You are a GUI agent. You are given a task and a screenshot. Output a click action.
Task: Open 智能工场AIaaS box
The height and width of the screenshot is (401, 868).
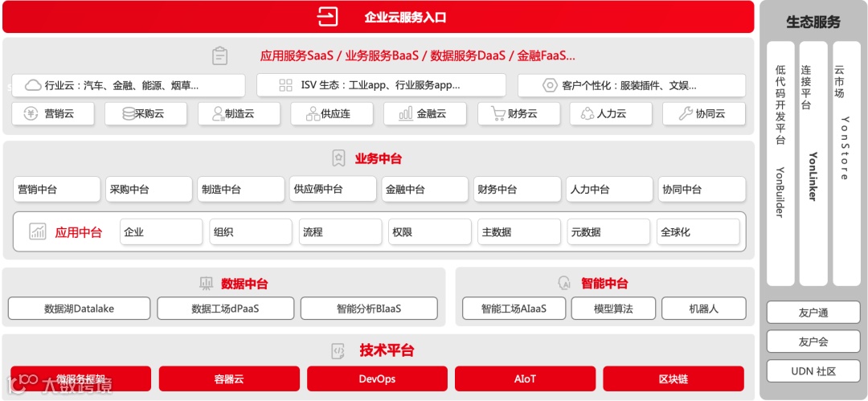pyautogui.click(x=514, y=309)
